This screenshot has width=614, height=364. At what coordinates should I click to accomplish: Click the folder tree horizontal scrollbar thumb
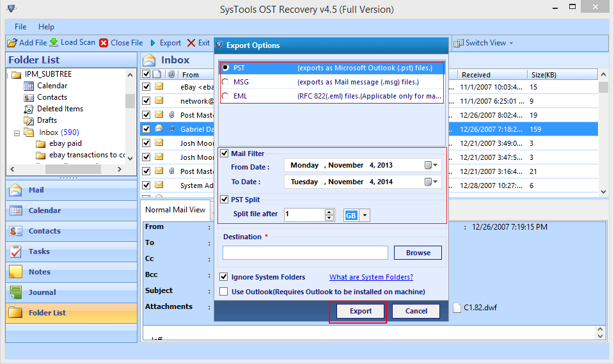pos(73,170)
